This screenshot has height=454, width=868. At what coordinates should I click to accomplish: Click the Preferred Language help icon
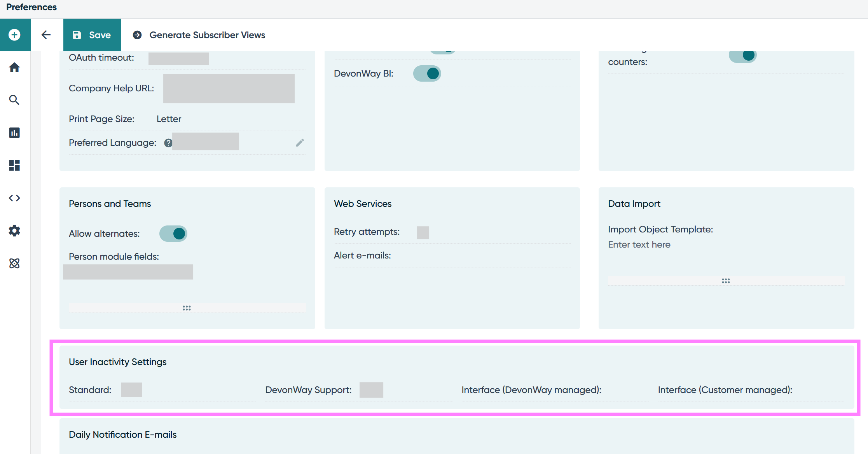pos(168,143)
